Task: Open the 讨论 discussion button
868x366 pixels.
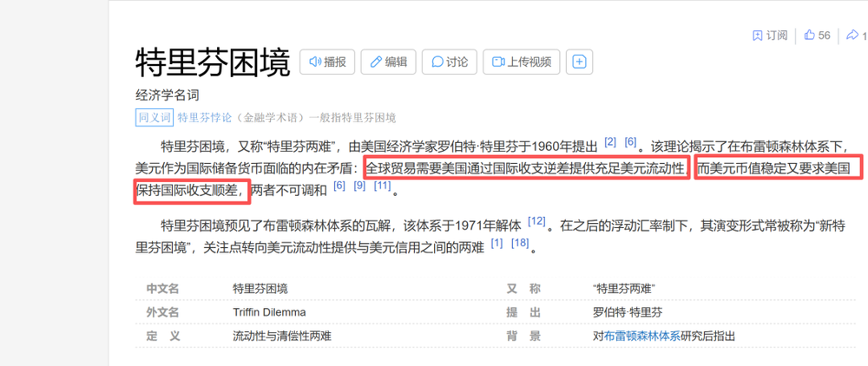Action: (450, 62)
